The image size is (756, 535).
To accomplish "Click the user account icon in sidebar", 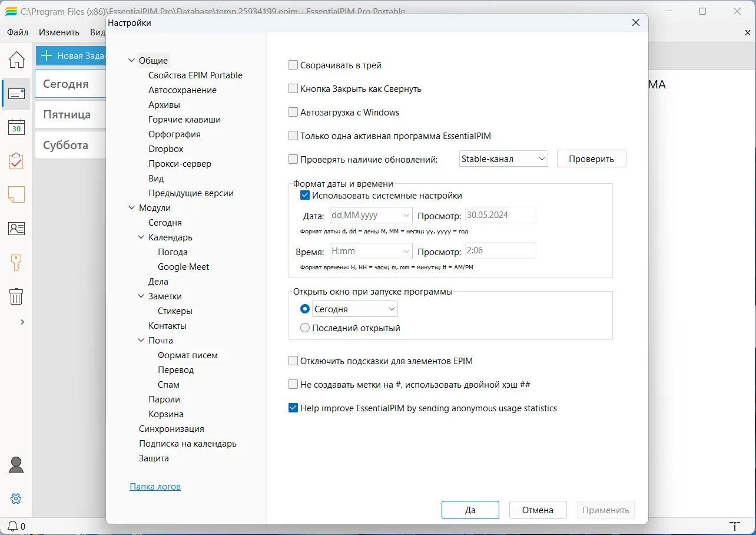I will (16, 465).
